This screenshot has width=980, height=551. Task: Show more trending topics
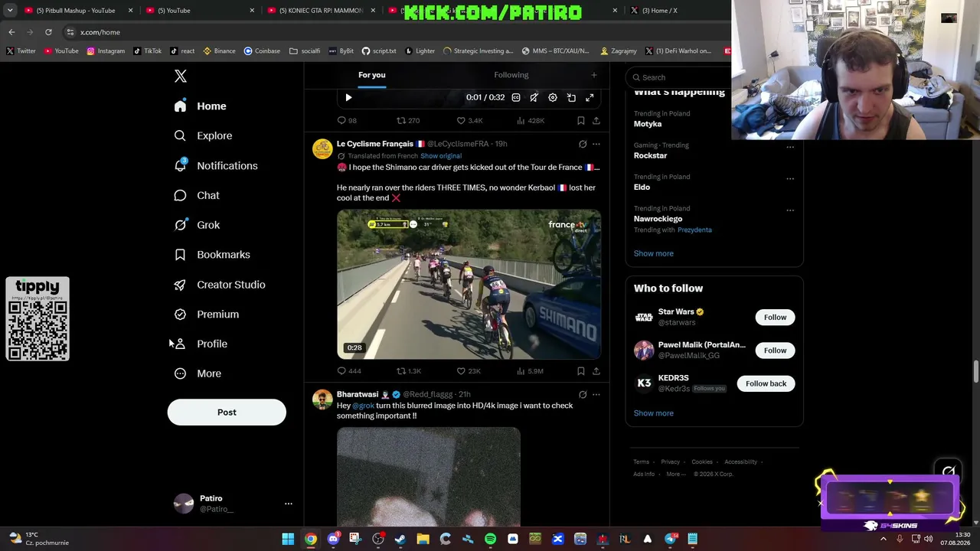coord(654,253)
